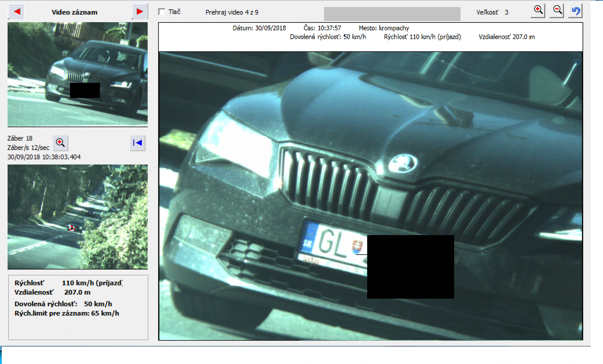Select the road overview thumbnail
This screenshot has width=603, height=364.
point(78,217)
